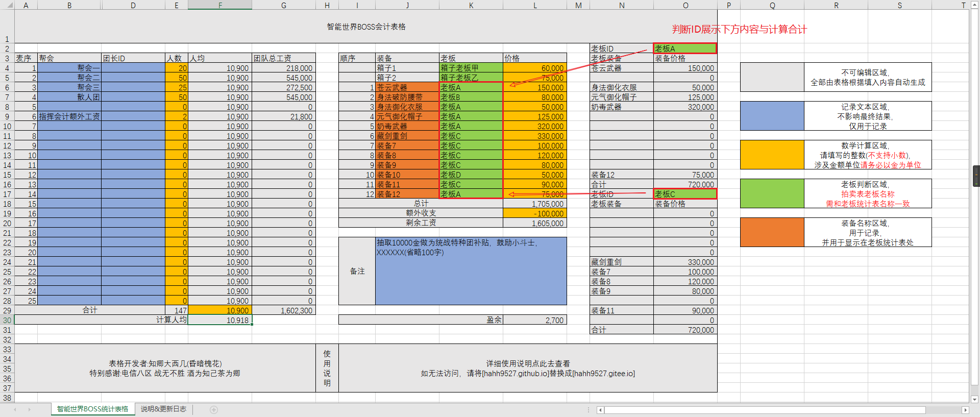Select the 计算人均 cell showing 10,918
The height and width of the screenshot is (417, 980).
click(x=220, y=320)
